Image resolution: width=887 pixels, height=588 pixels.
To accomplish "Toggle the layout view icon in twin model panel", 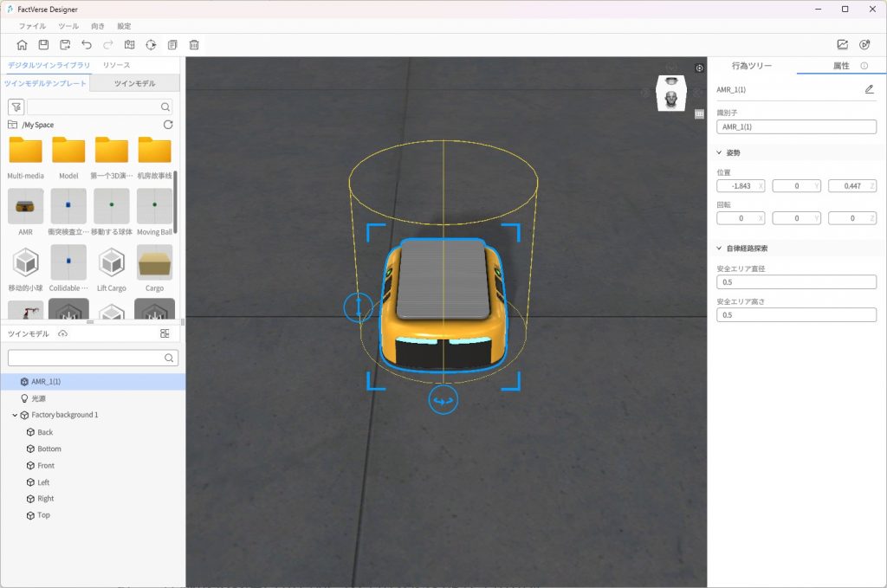I will (165, 333).
